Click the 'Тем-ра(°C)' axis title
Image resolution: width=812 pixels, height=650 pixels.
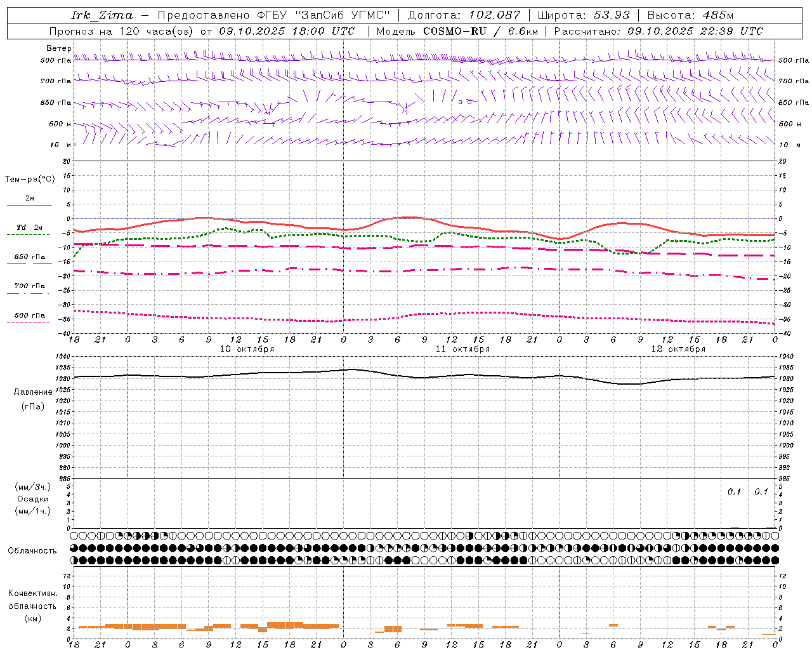coord(30,180)
